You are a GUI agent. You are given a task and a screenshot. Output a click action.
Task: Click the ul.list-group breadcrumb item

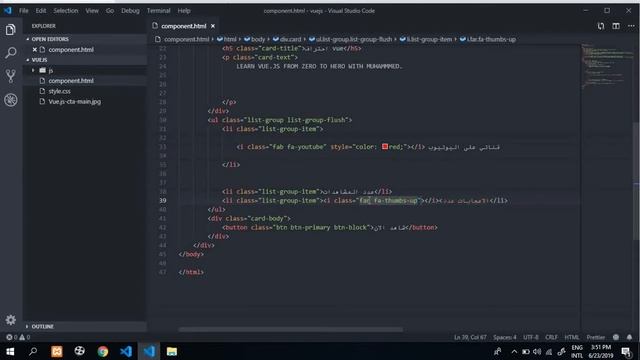point(350,39)
